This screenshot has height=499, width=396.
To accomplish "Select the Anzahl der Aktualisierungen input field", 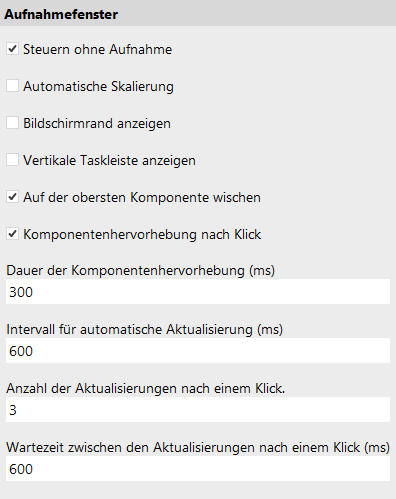I will point(198,410).
